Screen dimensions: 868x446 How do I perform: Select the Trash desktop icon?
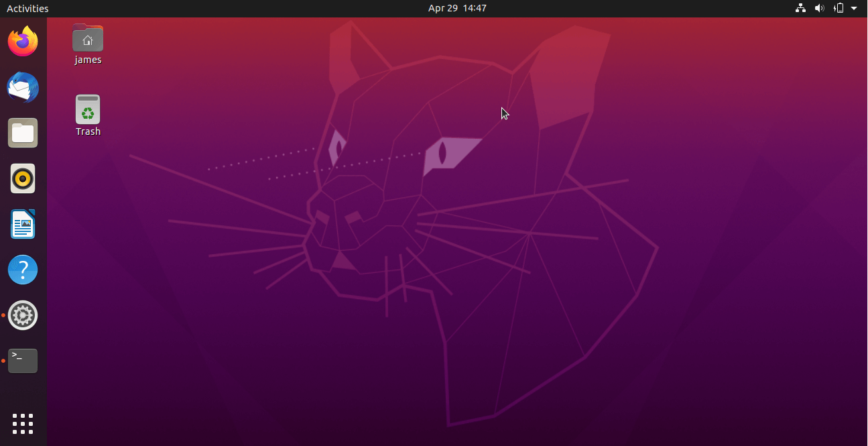click(x=88, y=109)
